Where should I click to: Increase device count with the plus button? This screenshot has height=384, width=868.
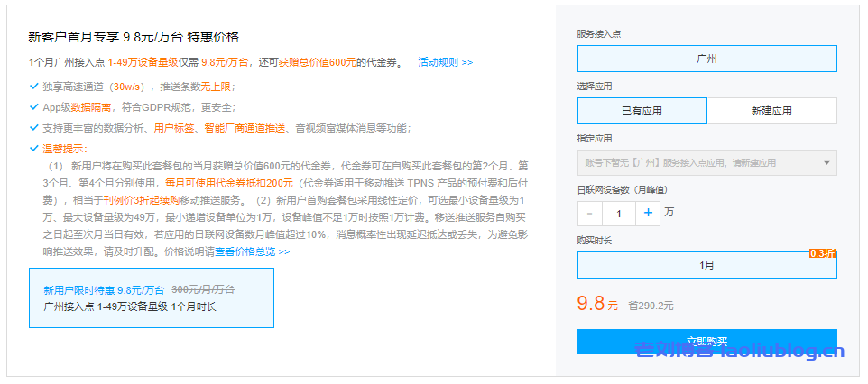648,214
